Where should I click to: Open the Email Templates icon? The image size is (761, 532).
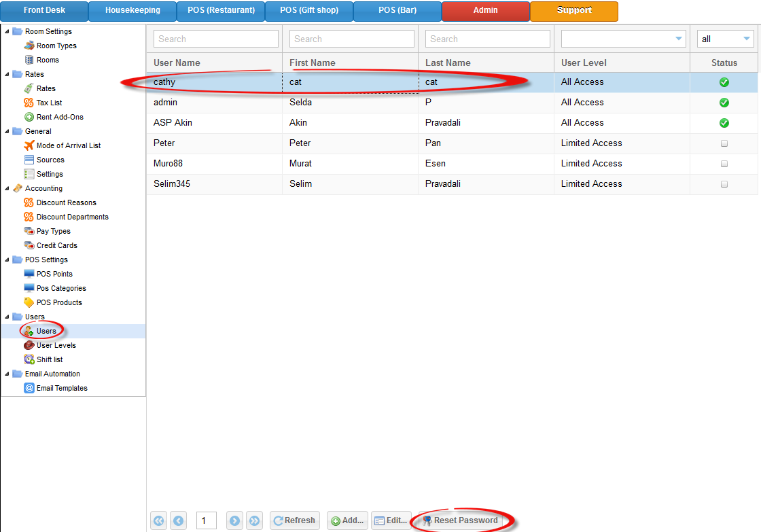coord(29,388)
